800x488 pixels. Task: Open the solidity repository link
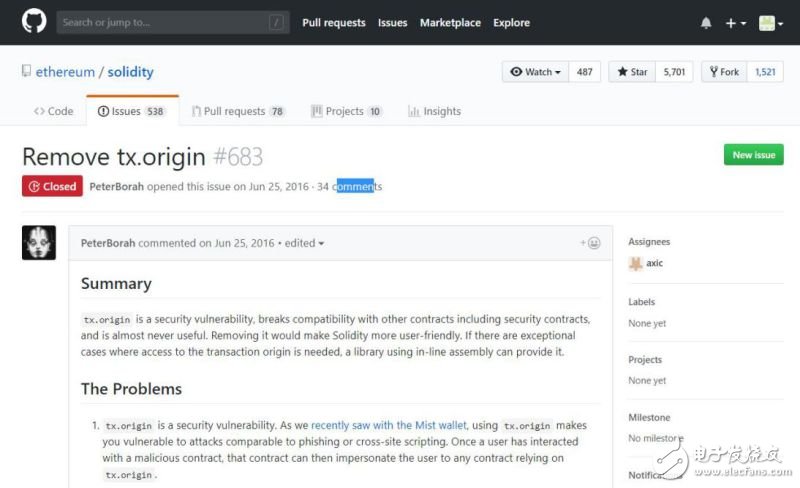(130, 72)
